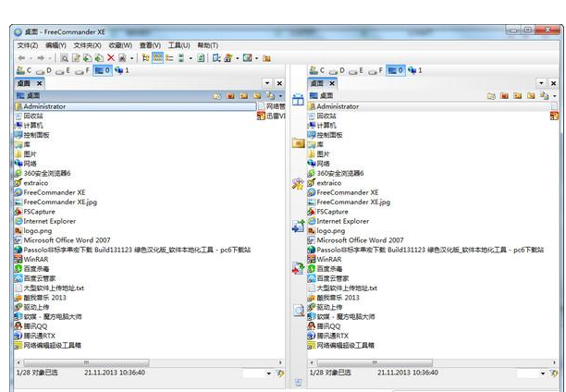Select logo.png in the left file list
Image resolution: width=566 pixels, height=392 pixels.
coord(33,230)
